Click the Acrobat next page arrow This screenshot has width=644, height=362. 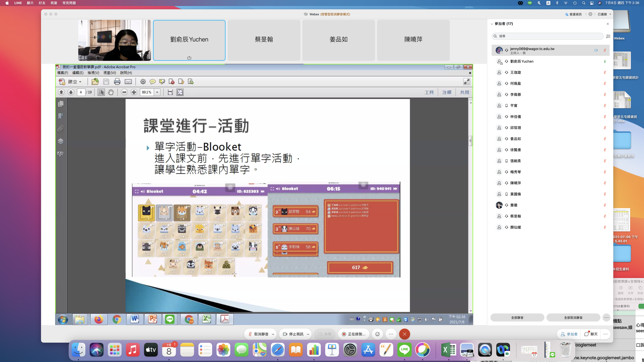pyautogui.click(x=71, y=92)
